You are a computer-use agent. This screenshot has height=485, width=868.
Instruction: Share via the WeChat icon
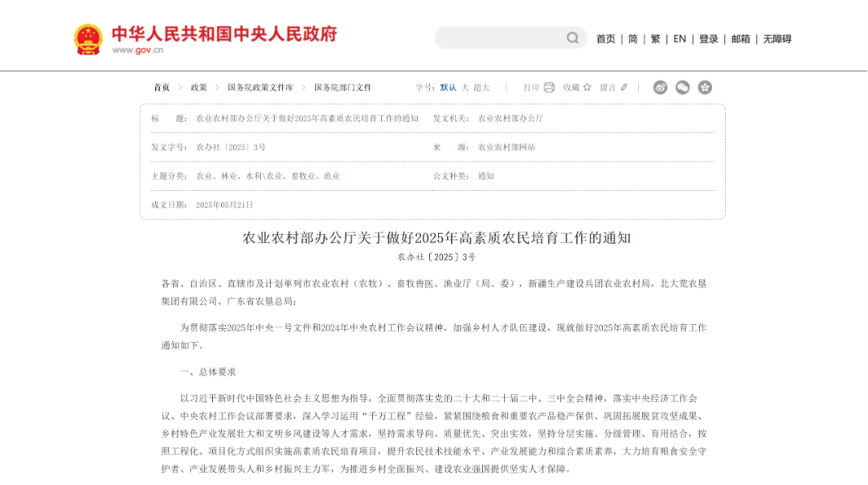(x=682, y=88)
